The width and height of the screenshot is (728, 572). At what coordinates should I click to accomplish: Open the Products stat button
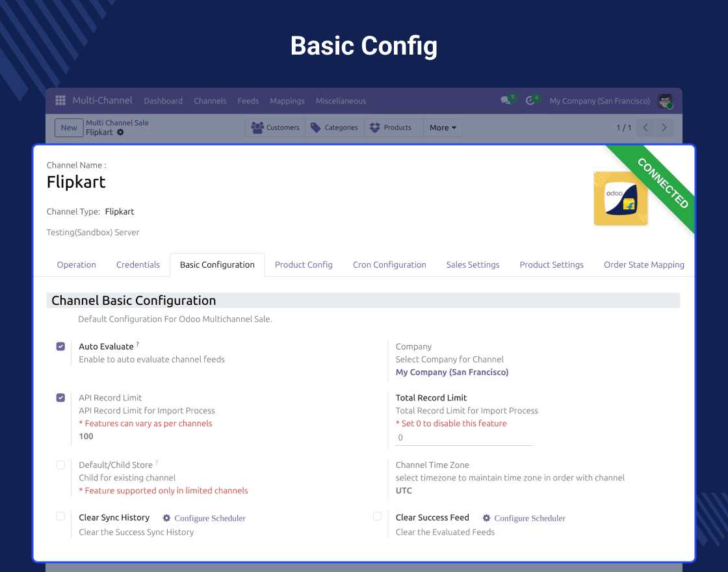click(x=394, y=127)
